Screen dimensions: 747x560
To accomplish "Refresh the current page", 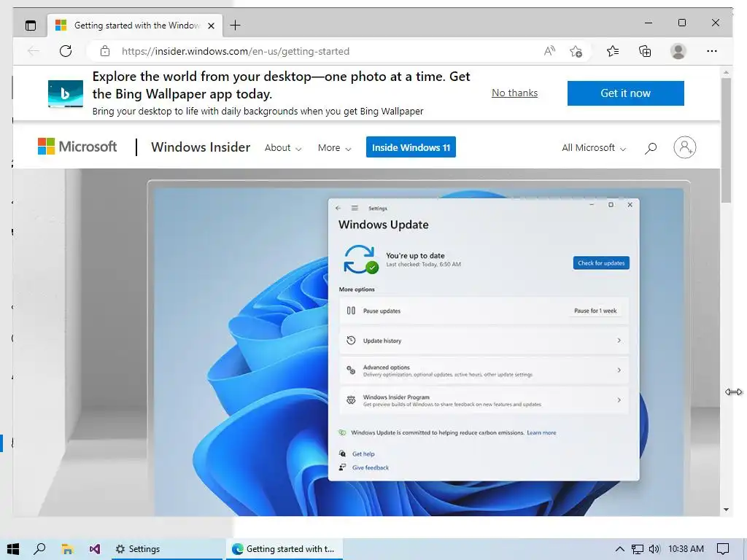I will click(x=66, y=51).
